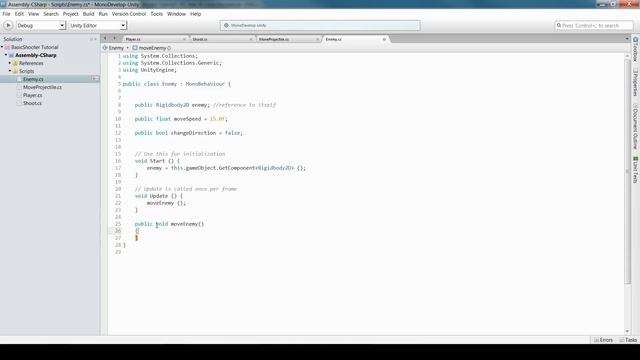Click the MonoDevelop-Unity status bar area
This screenshot has width=640, height=360.
click(320, 25)
